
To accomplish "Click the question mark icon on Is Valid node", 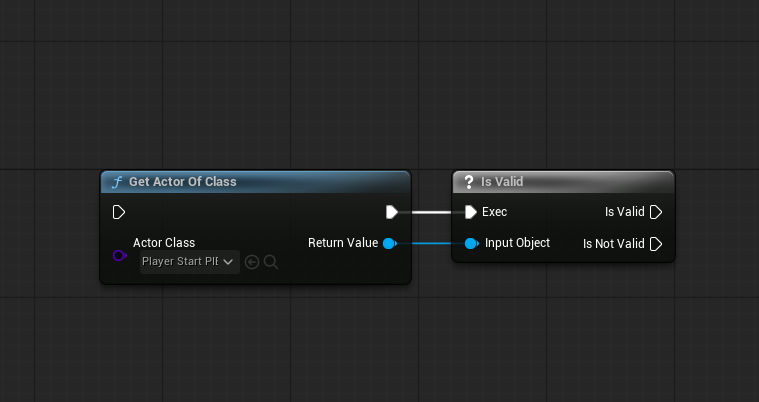I will click(469, 182).
